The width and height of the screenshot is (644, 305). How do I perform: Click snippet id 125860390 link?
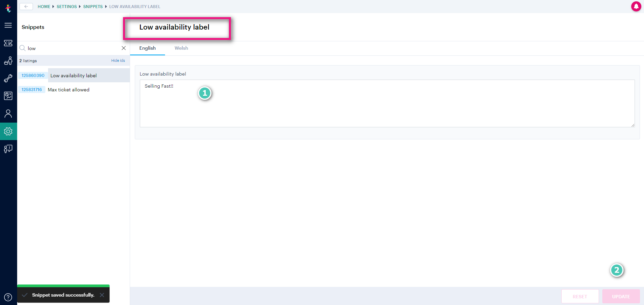point(33,75)
